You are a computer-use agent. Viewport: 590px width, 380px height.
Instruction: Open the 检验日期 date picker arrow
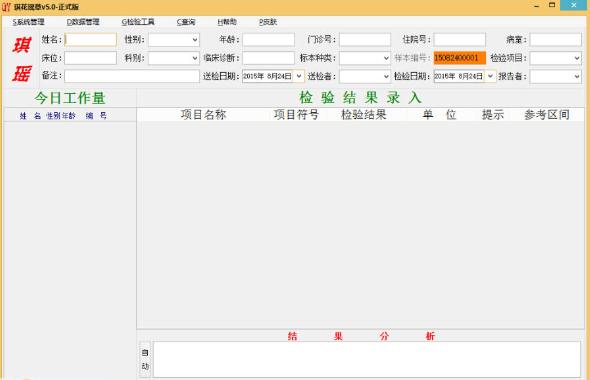click(490, 76)
